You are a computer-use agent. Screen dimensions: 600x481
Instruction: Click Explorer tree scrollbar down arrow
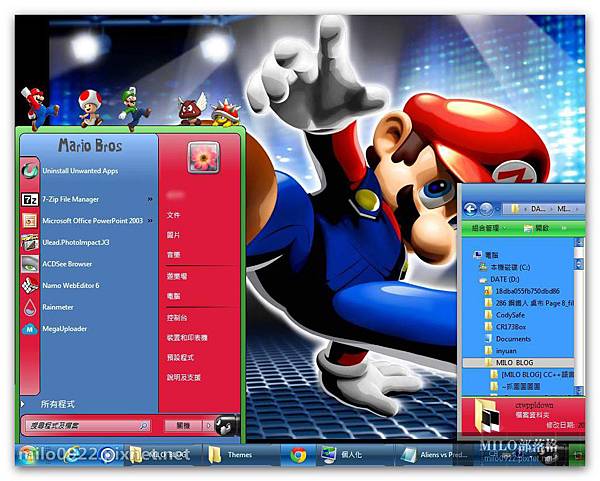(x=579, y=390)
